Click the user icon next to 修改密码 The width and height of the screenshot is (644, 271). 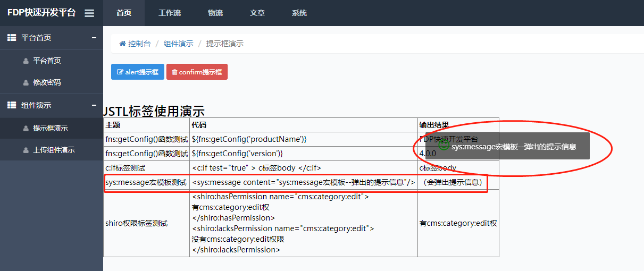26,83
